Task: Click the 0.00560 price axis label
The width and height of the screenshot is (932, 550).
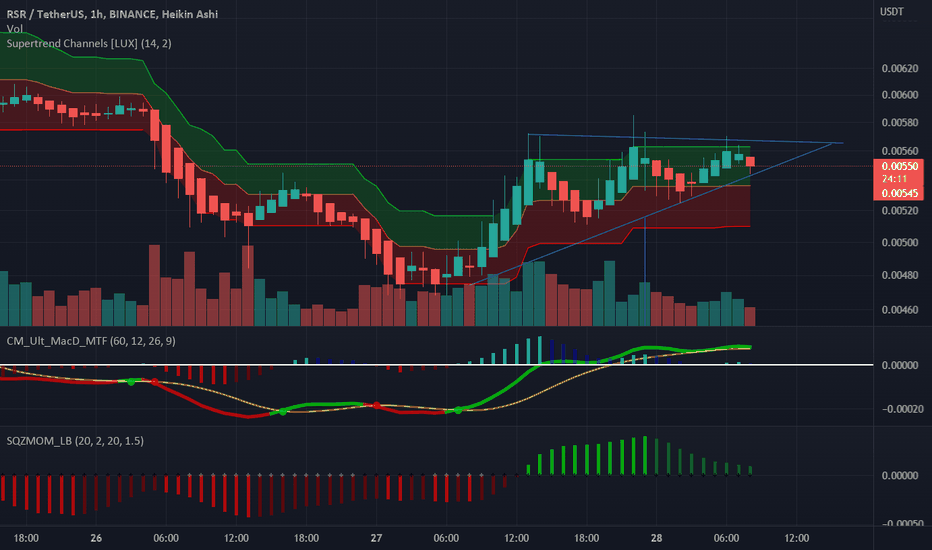Action: 900,150
